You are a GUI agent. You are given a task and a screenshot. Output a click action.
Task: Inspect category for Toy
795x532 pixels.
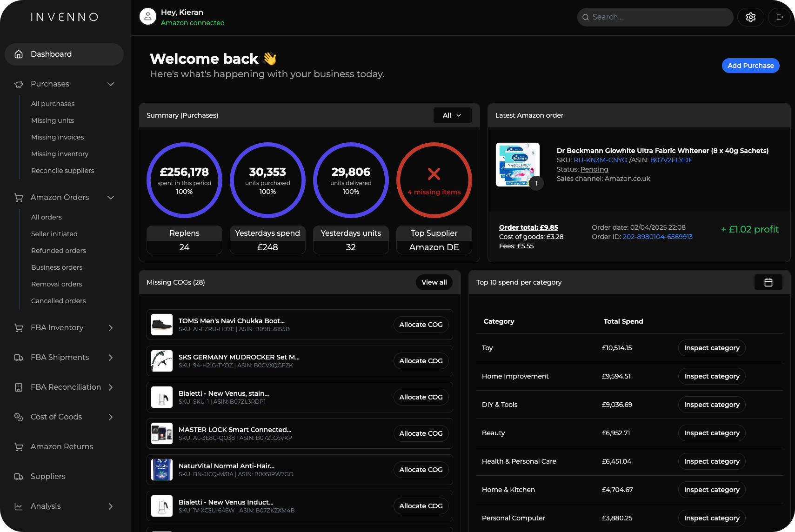pyautogui.click(x=712, y=348)
